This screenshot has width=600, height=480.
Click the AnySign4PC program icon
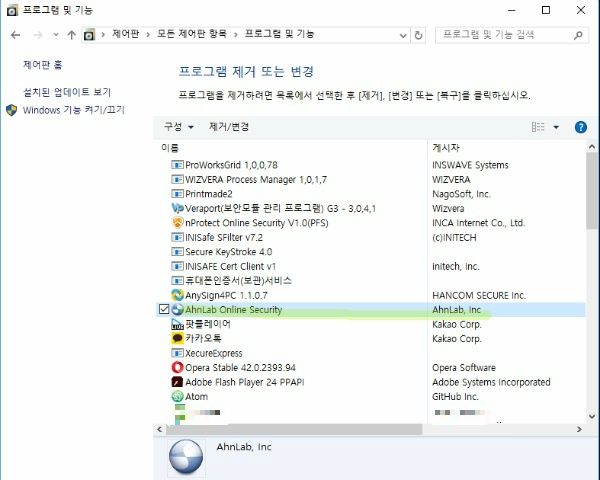(177, 295)
